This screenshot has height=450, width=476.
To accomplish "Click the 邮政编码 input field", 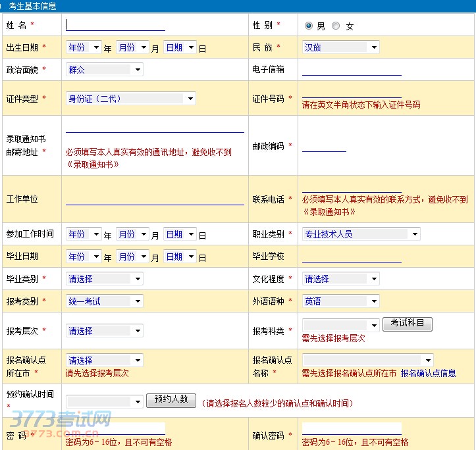I will click(x=324, y=146).
